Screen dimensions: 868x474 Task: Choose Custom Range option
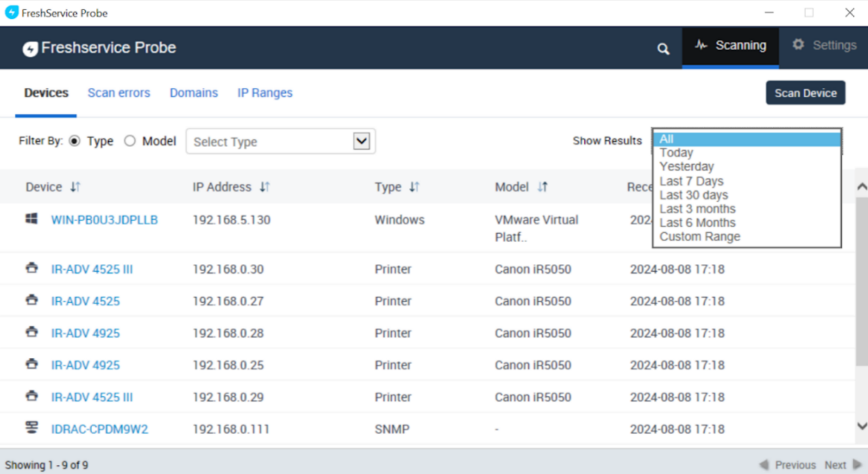click(x=746, y=236)
